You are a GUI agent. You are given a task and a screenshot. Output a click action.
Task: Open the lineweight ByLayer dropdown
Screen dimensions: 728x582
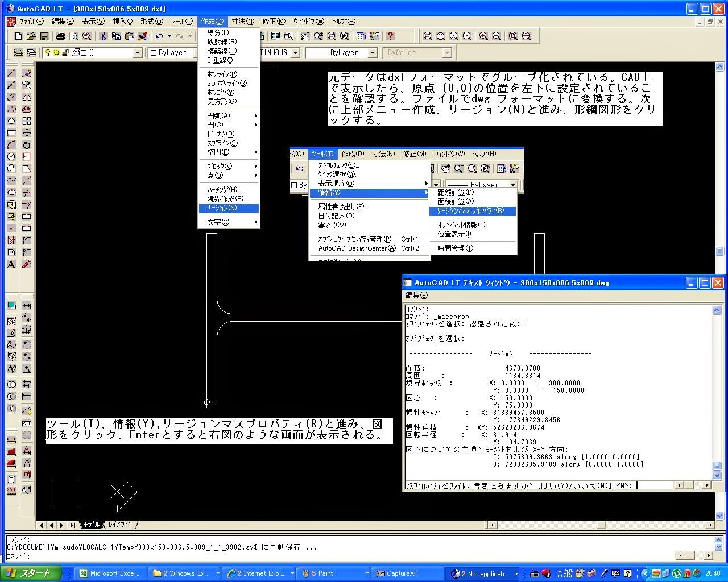[372, 52]
